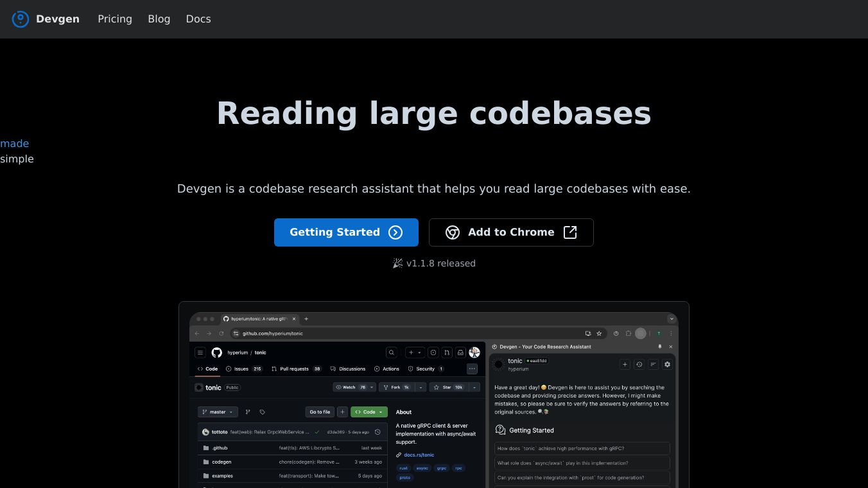Click the Devgen brand name in the navbar
The width and height of the screenshot is (868, 488).
click(x=58, y=19)
